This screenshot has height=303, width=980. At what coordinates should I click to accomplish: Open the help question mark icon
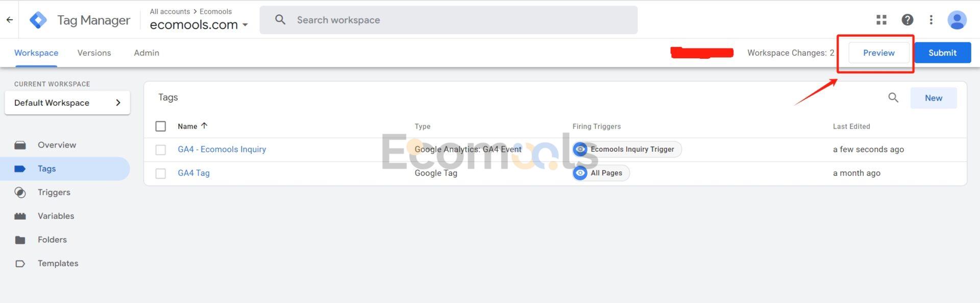[907, 20]
